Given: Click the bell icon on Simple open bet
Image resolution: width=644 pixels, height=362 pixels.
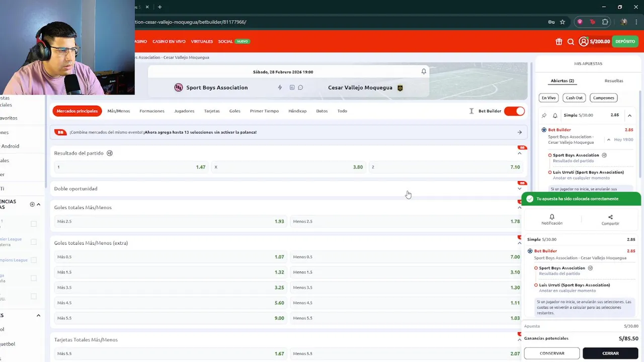Looking at the screenshot, I should click(x=555, y=116).
